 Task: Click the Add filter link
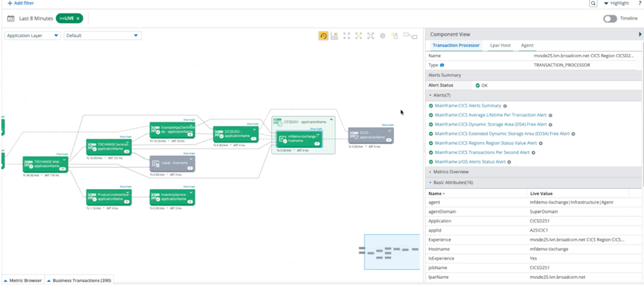pyautogui.click(x=20, y=4)
